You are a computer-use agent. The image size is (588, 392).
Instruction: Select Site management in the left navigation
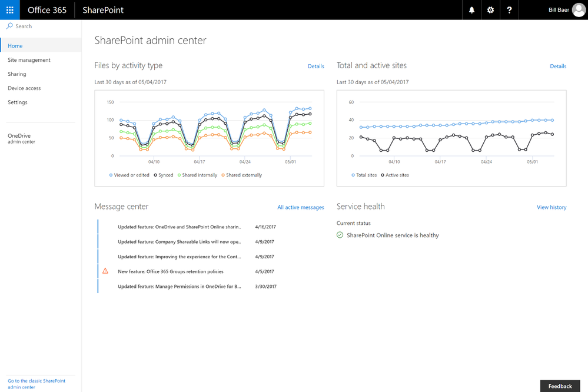[x=29, y=60]
